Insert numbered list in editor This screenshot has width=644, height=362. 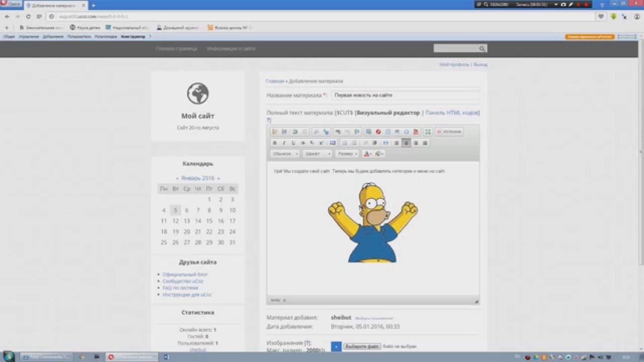345,143
